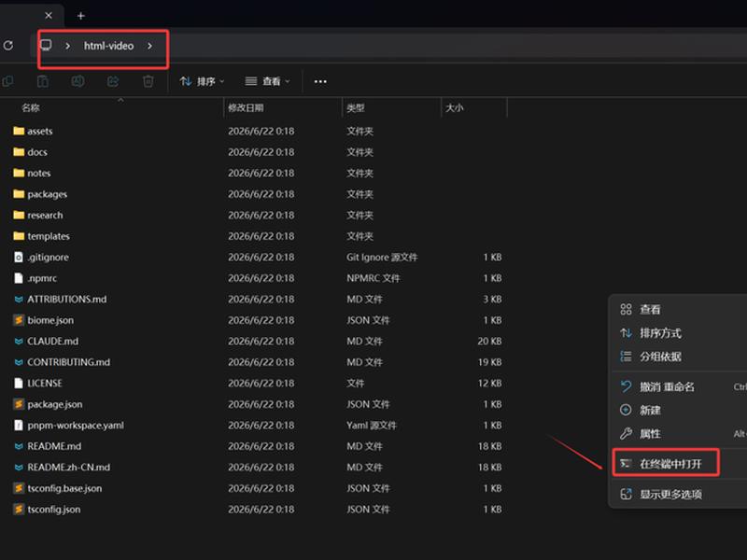The width and height of the screenshot is (747, 560).
Task: Select the CONTRIBUTING.md file icon
Action: (x=19, y=362)
